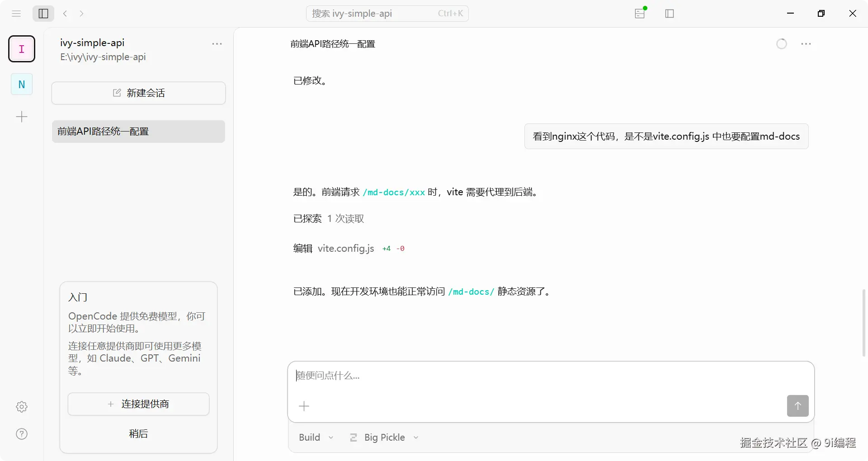The image size is (868, 461).
Task: Click the search ivy-simple-api field
Action: tap(387, 14)
